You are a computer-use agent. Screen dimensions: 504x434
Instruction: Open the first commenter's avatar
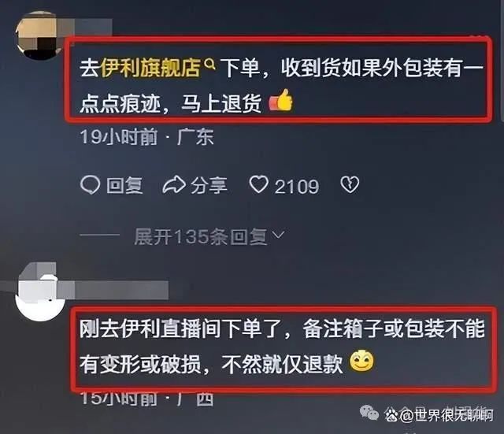(x=38, y=35)
